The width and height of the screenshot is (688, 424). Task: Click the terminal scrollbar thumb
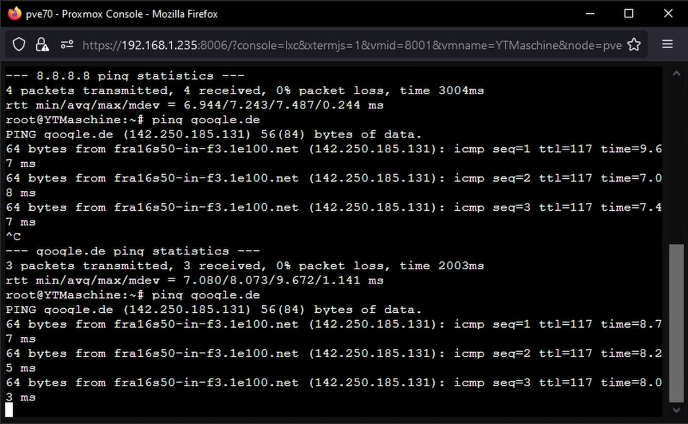[x=676, y=323]
